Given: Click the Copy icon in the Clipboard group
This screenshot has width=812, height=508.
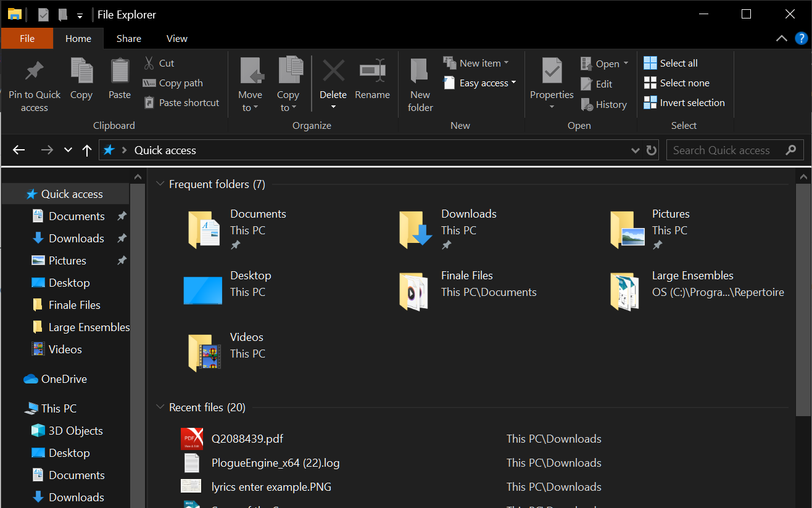Looking at the screenshot, I should (x=81, y=71).
